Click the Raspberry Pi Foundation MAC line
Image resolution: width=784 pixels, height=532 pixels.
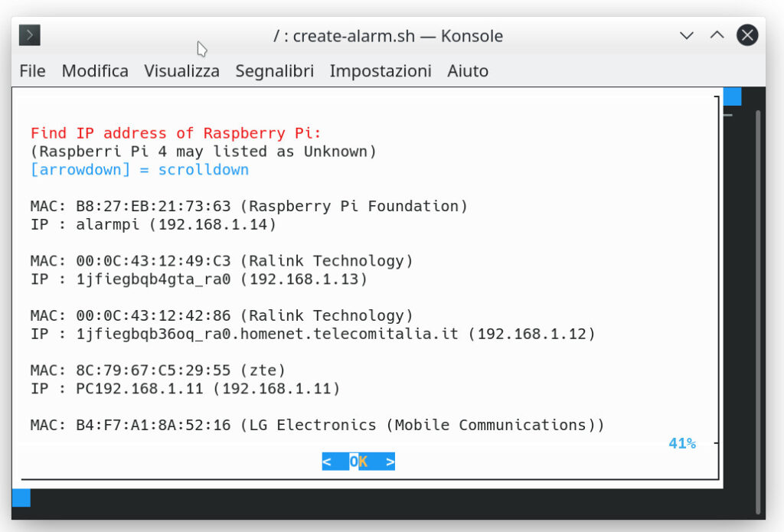tap(249, 206)
